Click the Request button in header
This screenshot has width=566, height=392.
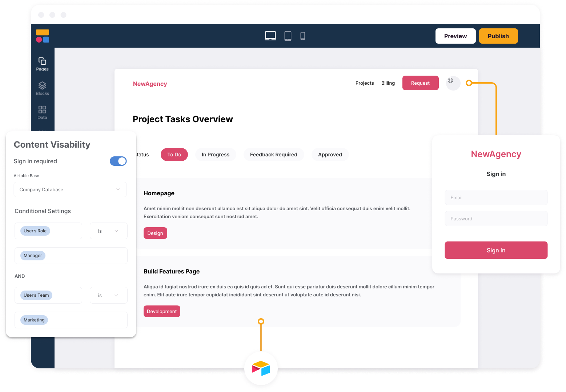(x=421, y=83)
